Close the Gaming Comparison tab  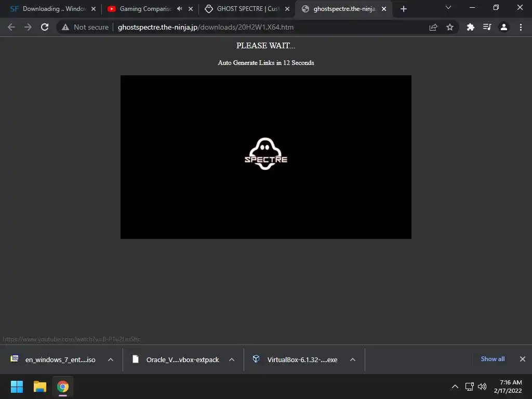point(191,9)
